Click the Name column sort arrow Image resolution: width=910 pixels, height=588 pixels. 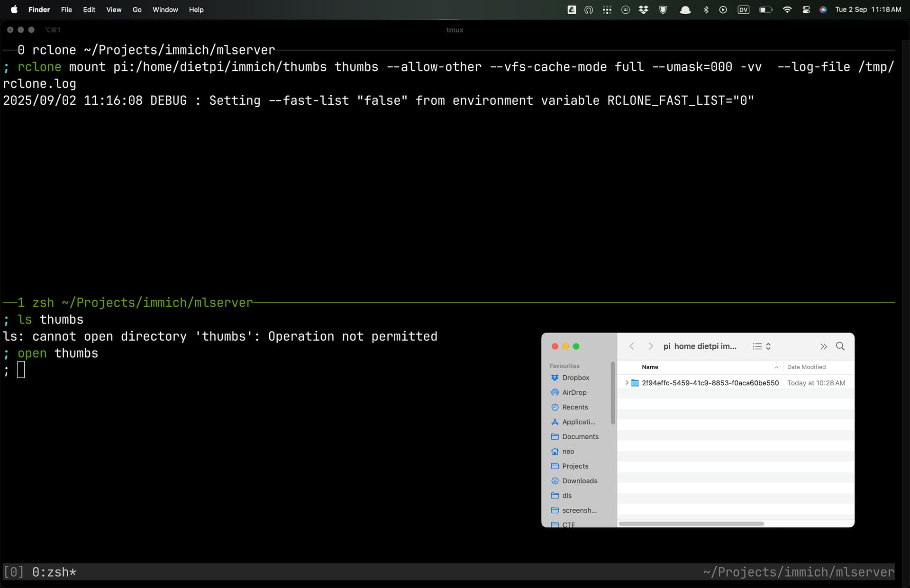click(x=776, y=367)
